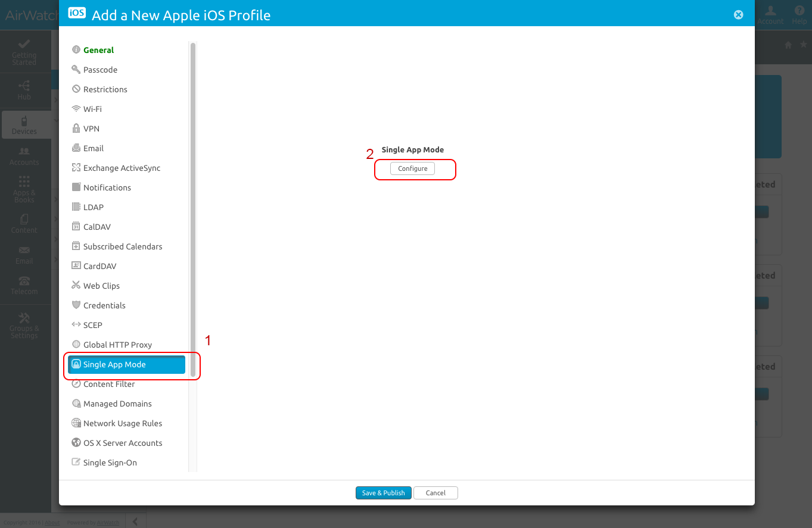Click the payload list scrollbar
The width and height of the screenshot is (812, 528).
193,210
